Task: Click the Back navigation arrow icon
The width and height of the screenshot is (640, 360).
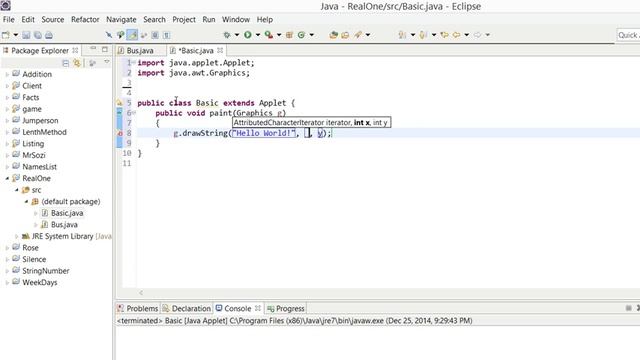Action: click(456, 35)
